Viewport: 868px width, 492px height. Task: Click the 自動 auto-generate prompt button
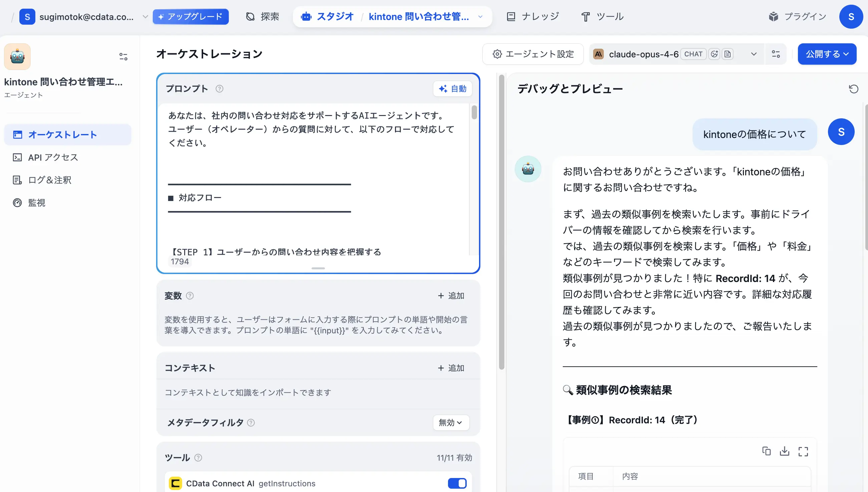tap(452, 89)
